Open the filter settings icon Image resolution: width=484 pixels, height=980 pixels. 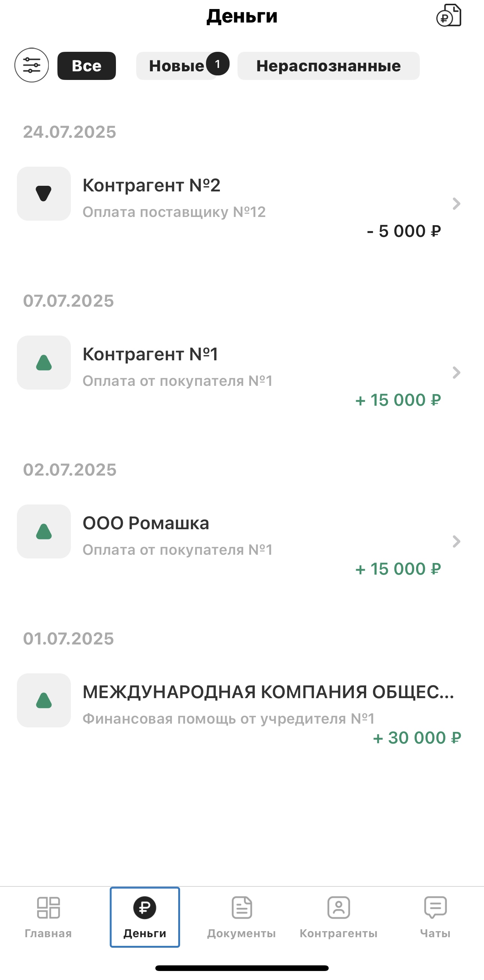32,65
